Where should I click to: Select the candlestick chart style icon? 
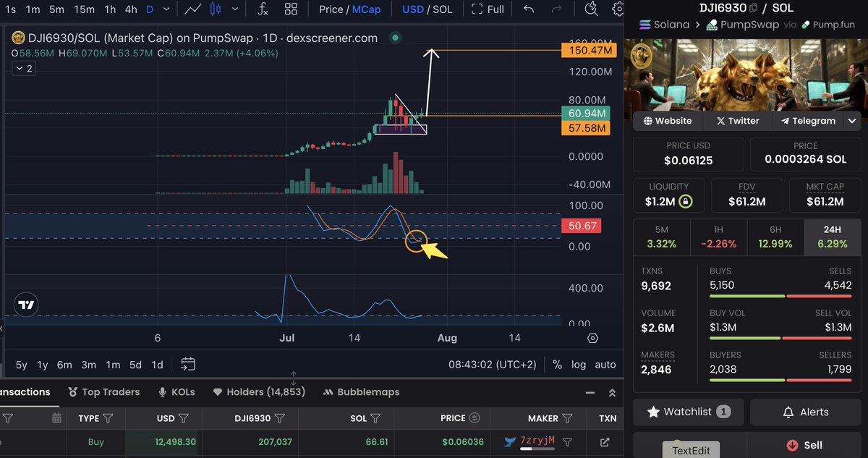pyautogui.click(x=216, y=9)
